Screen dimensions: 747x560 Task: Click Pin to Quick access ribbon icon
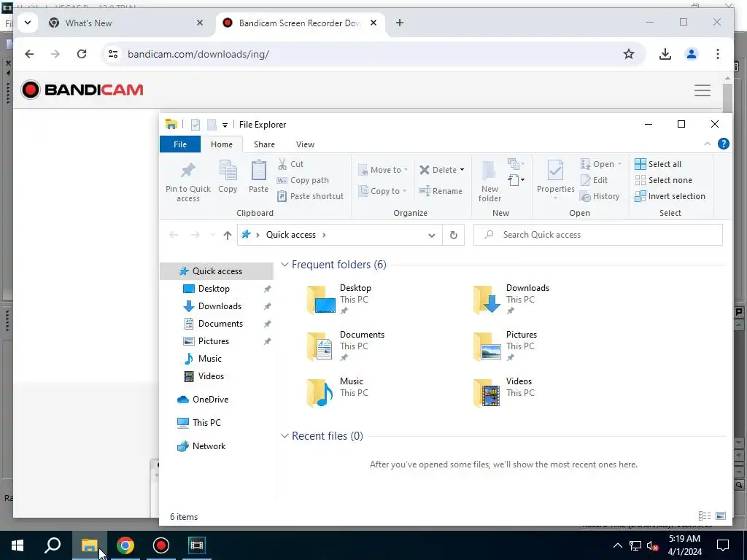click(x=187, y=182)
